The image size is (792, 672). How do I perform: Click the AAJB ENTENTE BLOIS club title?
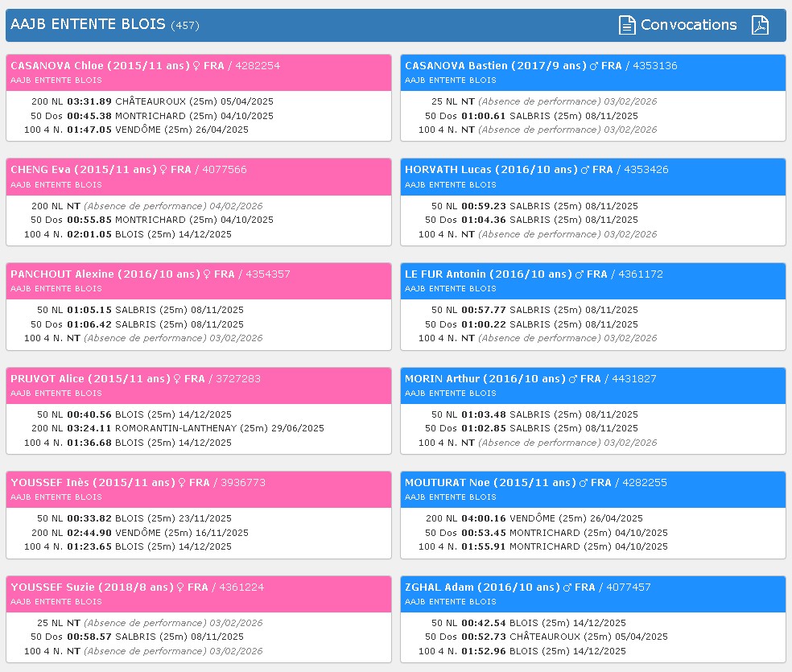click(x=88, y=25)
